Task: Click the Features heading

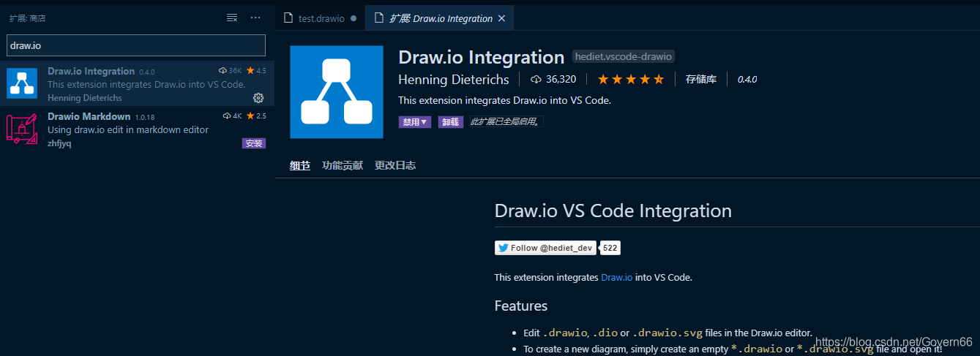Action: (521, 306)
